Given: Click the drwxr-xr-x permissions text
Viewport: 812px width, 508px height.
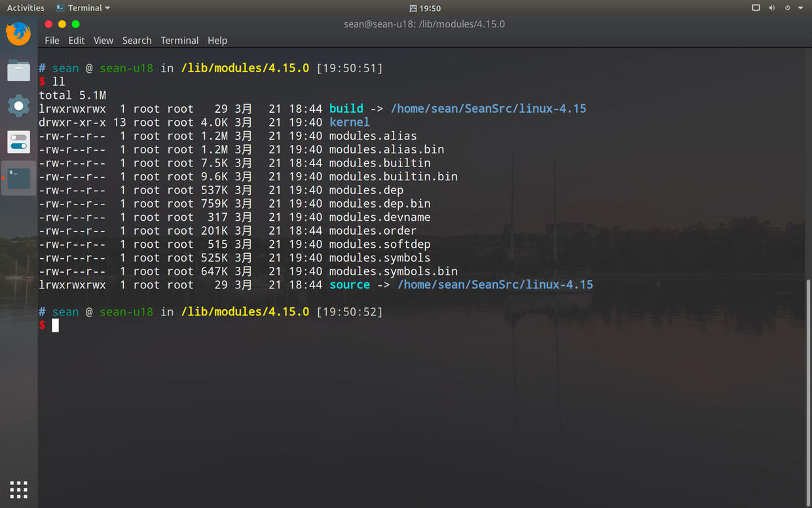Looking at the screenshot, I should coord(72,122).
